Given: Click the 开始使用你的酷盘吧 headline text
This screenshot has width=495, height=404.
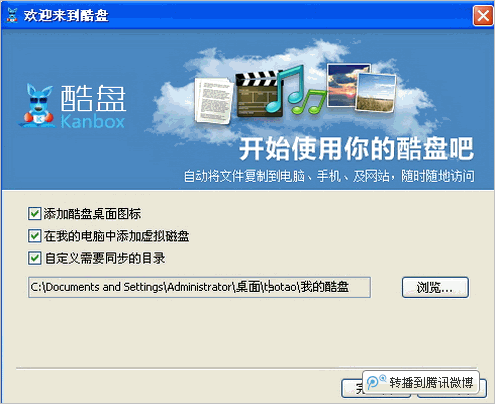Looking at the screenshot, I should coord(356,149).
